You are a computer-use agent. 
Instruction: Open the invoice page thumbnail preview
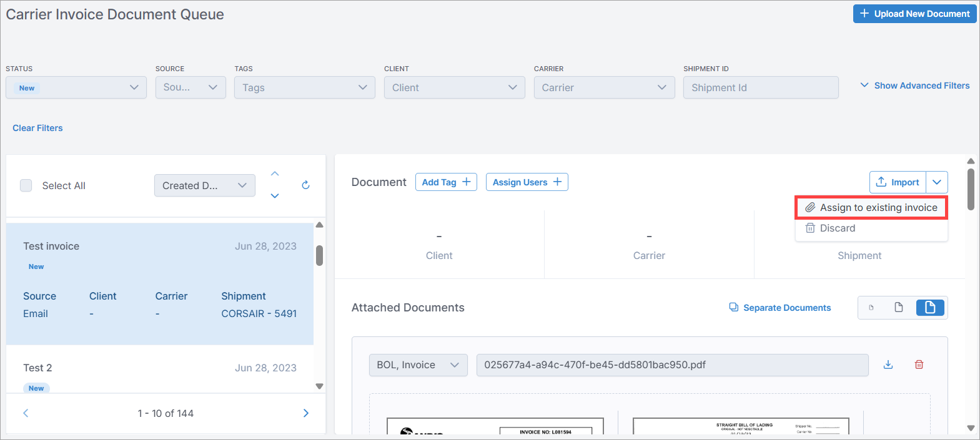(x=495, y=426)
